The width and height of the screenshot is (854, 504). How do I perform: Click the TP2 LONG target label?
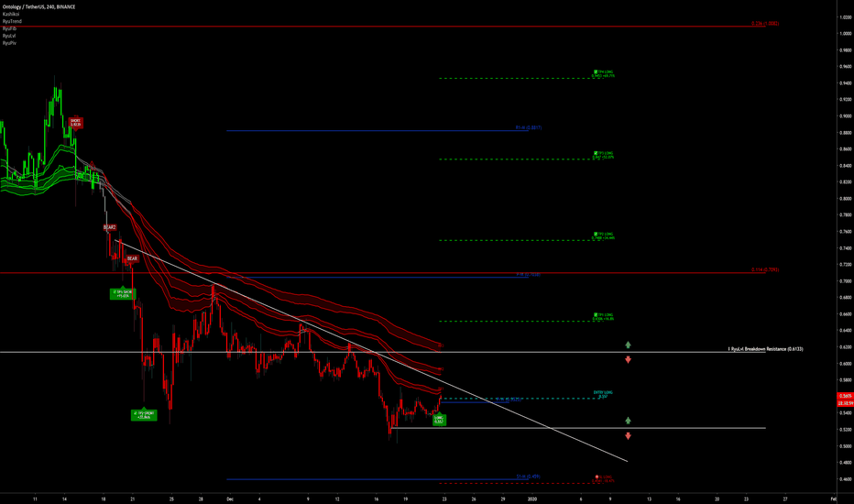pyautogui.click(x=604, y=236)
